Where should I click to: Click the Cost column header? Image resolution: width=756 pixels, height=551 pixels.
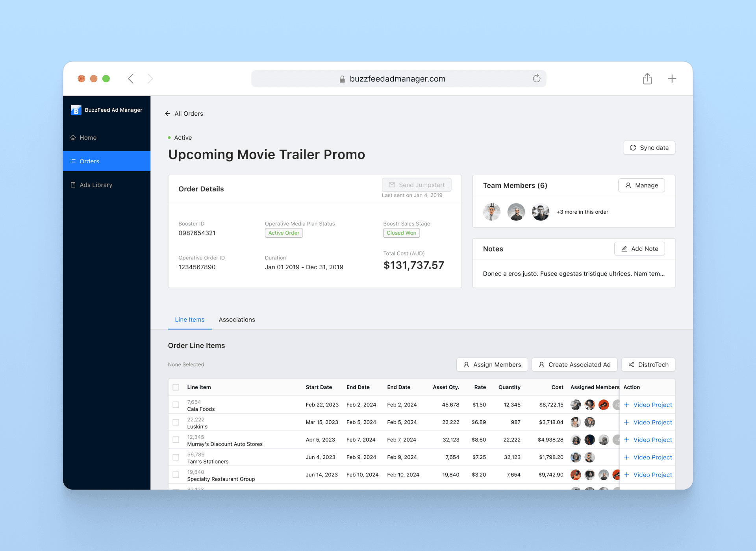point(557,387)
